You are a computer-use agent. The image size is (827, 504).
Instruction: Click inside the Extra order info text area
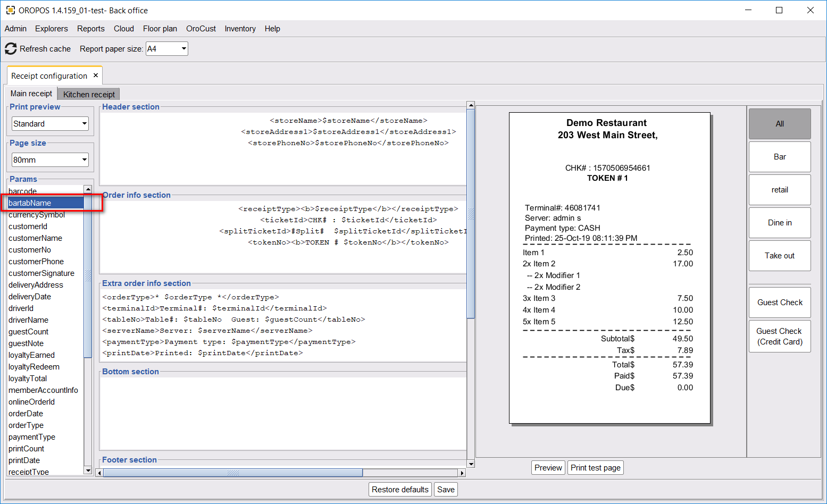pos(283,325)
